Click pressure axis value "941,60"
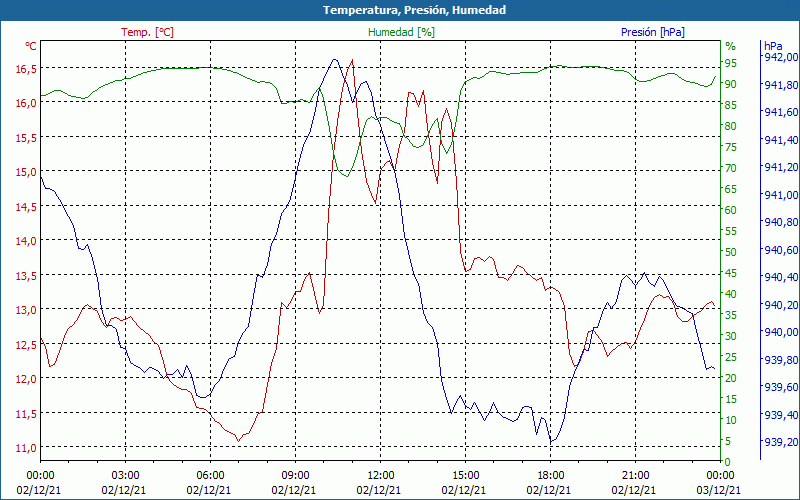The height and width of the screenshot is (500, 800). coord(781,112)
